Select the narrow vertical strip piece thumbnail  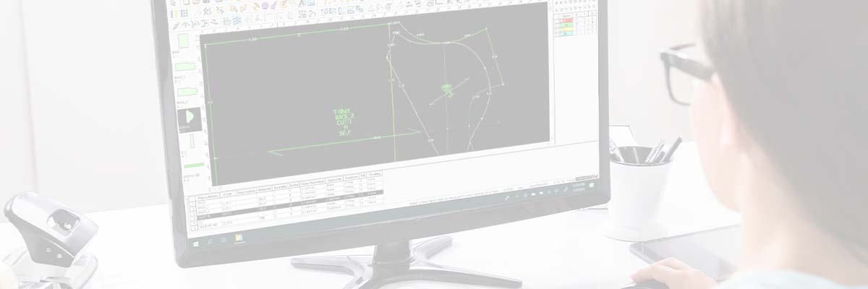pos(192,142)
